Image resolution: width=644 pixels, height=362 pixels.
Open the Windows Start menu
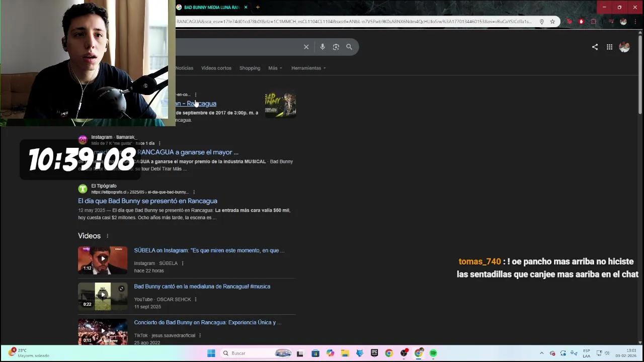point(211,353)
